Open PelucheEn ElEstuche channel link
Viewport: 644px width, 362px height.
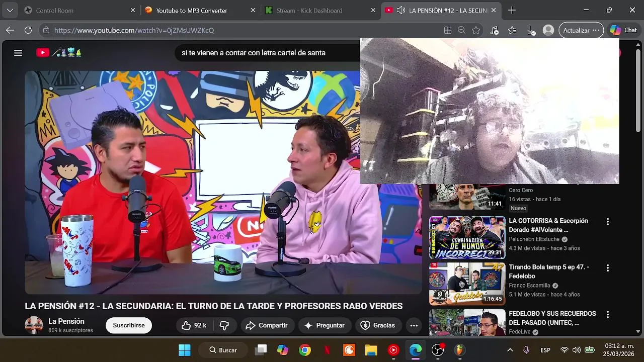[x=534, y=239]
